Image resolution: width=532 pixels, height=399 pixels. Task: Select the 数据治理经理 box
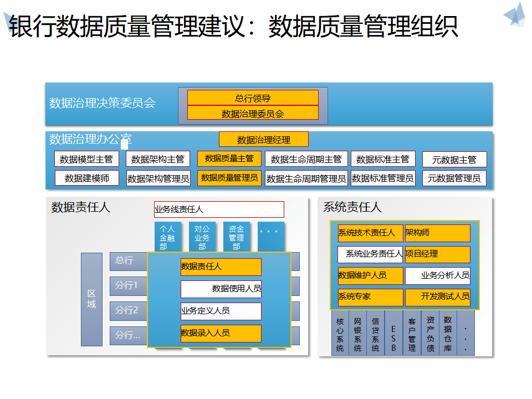(264, 140)
